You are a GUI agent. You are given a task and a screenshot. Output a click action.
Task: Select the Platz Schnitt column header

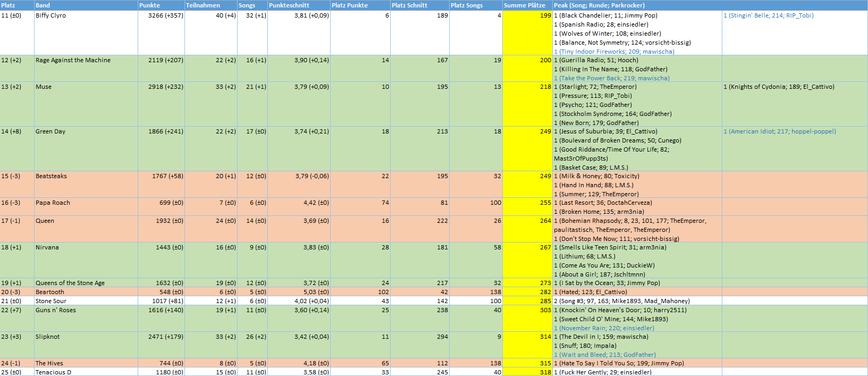coord(419,5)
